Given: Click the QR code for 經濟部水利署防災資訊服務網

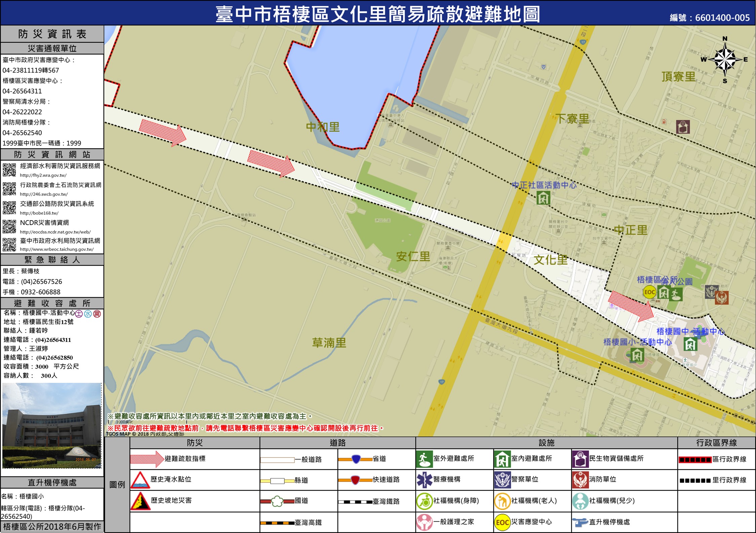Looking at the screenshot, I should tap(9, 170).
